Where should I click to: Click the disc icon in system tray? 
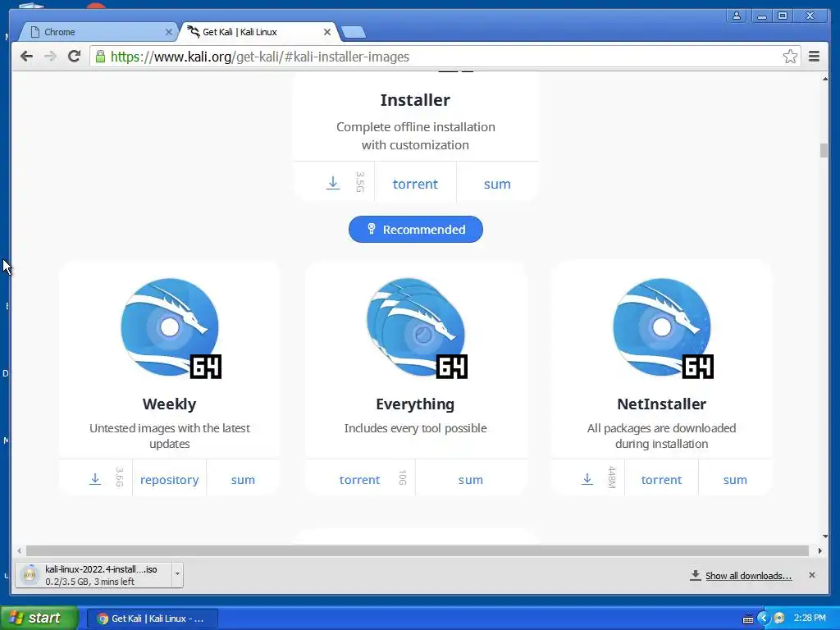pos(779,619)
